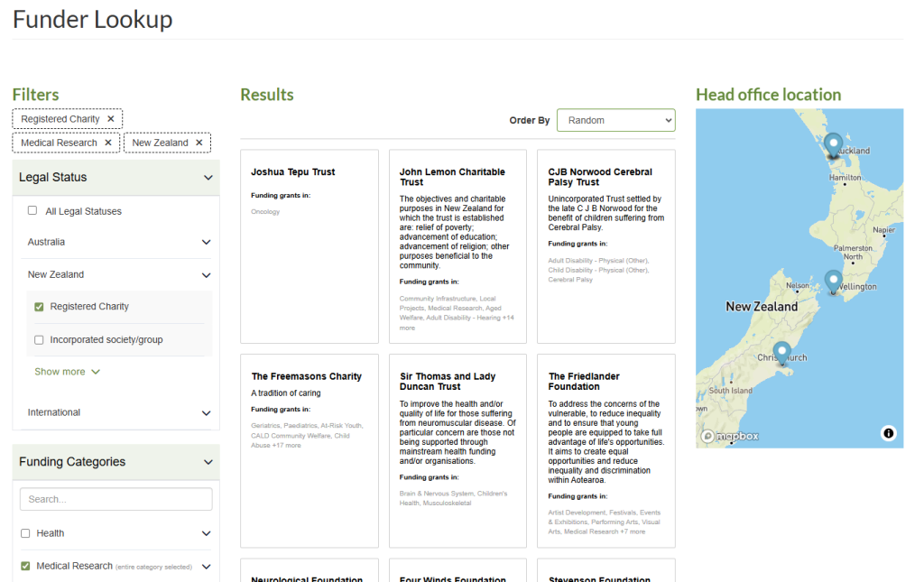Screen dimensions: 924x582
Task: Expand the International legal status section
Action: (x=206, y=412)
